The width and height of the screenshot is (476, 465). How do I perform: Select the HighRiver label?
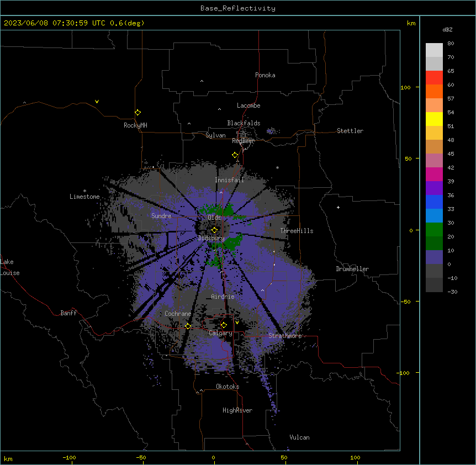[x=237, y=410]
